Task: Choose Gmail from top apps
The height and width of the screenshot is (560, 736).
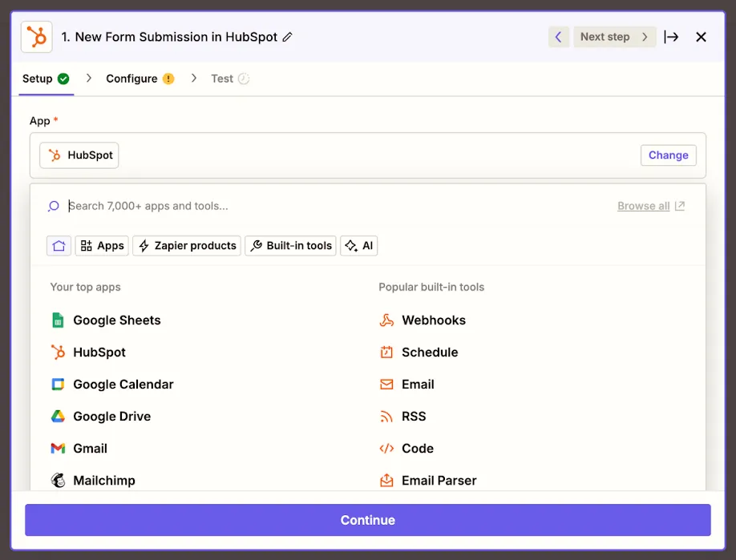Action: [x=90, y=449]
